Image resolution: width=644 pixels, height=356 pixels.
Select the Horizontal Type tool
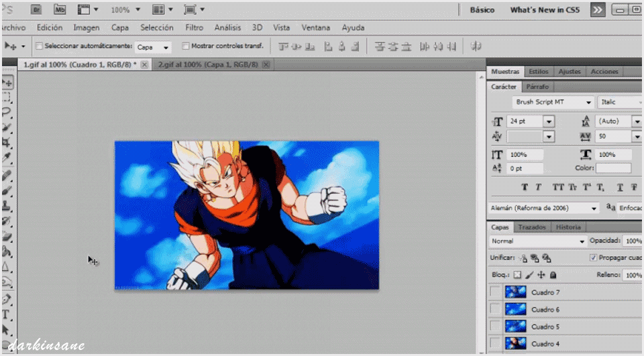6,315
